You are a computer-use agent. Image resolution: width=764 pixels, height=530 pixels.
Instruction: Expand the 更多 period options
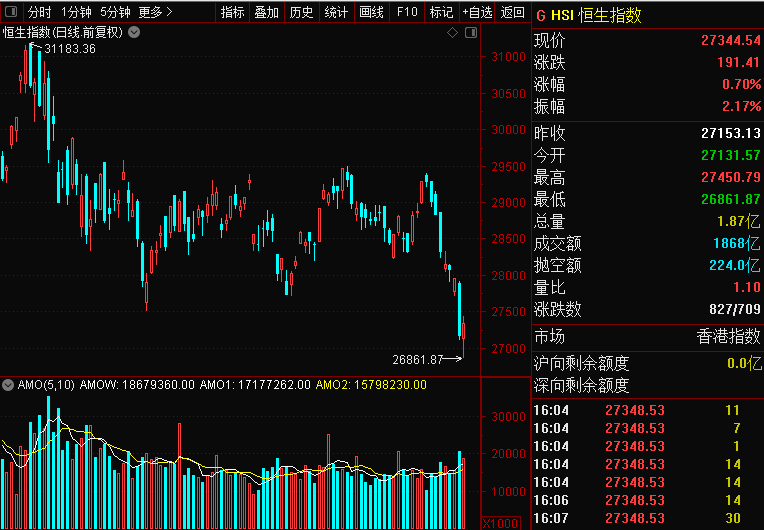tap(155, 12)
